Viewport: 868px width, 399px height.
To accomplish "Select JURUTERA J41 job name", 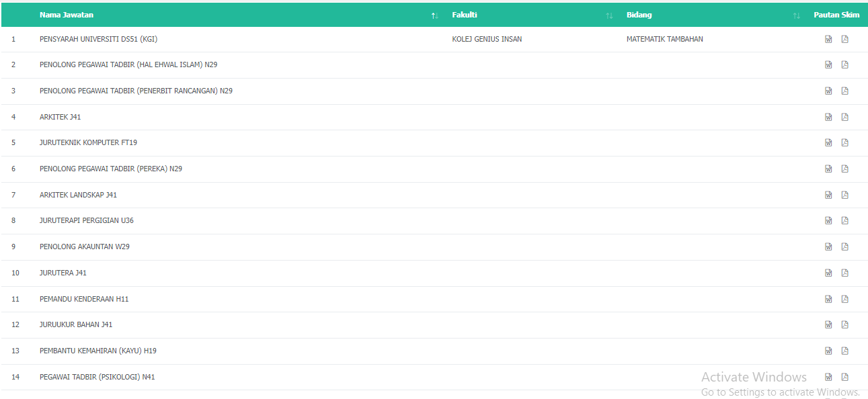I will (63, 273).
